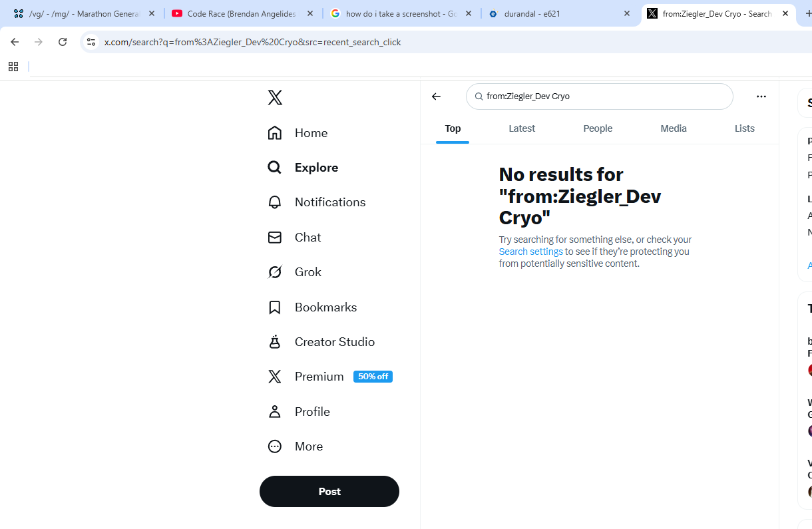This screenshot has height=529, width=812.
Task: Close the Google screenshot search tab
Action: [469, 13]
